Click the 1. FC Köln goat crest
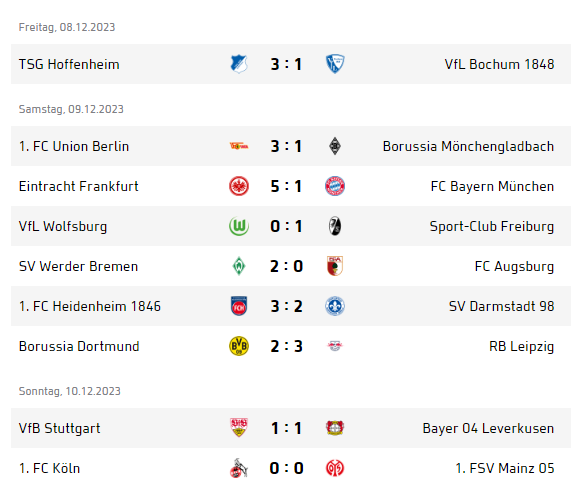This screenshot has height=502, width=571. click(x=239, y=468)
